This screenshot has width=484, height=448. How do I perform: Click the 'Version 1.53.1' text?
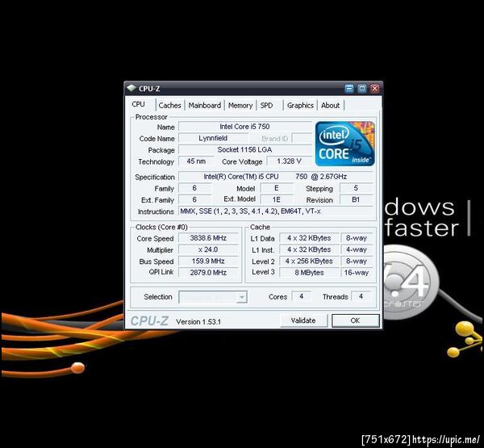[198, 321]
